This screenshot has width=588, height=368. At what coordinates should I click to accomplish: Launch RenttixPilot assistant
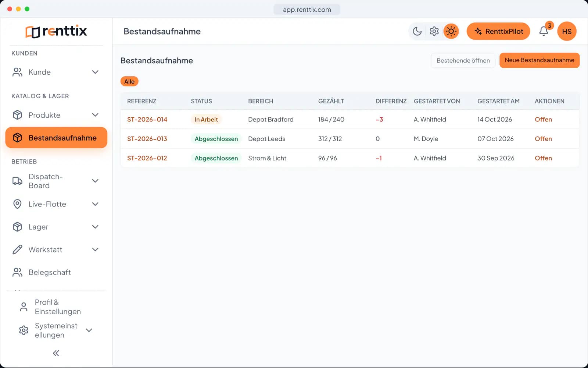point(498,31)
